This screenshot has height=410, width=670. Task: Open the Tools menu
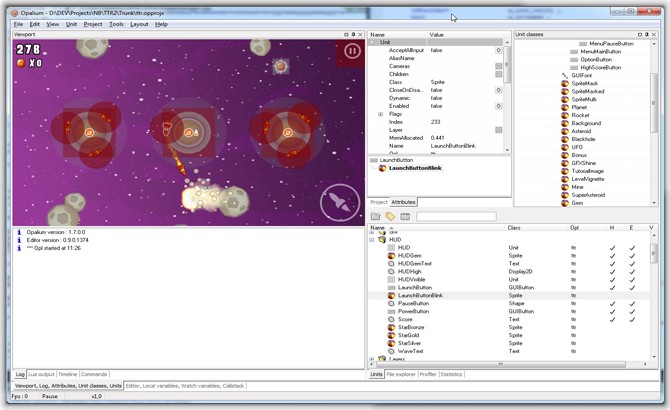(116, 24)
